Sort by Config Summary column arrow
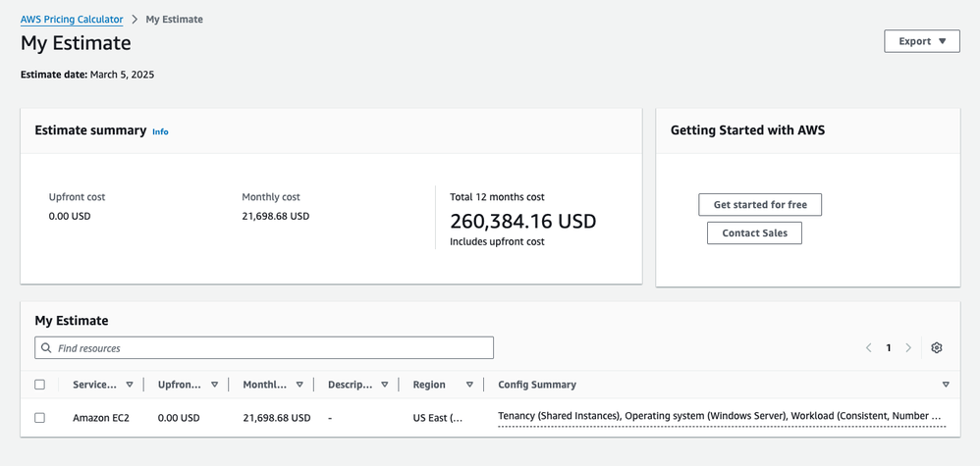 pos(946,385)
